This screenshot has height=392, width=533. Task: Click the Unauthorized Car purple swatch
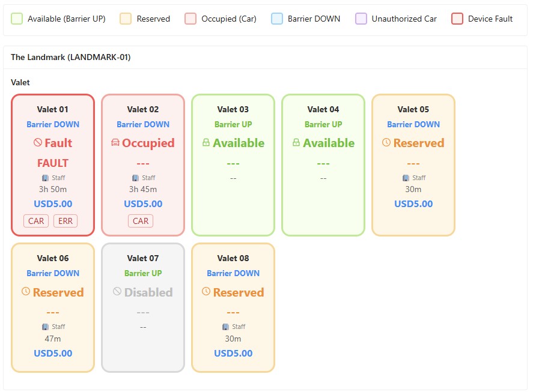(x=361, y=19)
